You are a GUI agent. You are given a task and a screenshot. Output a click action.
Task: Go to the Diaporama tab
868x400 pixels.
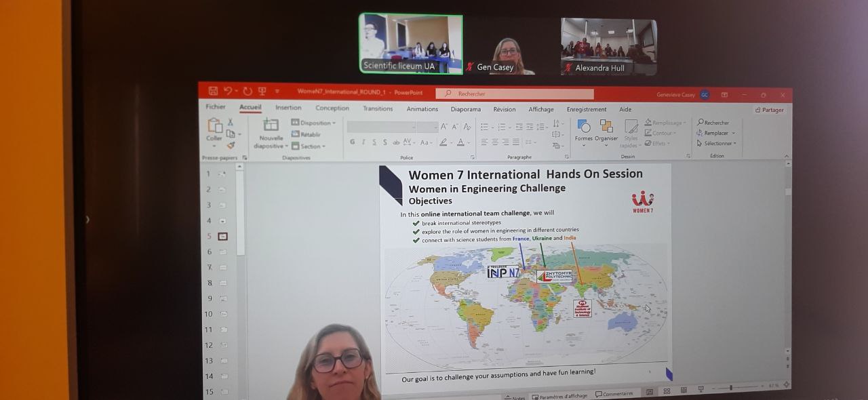pos(466,109)
